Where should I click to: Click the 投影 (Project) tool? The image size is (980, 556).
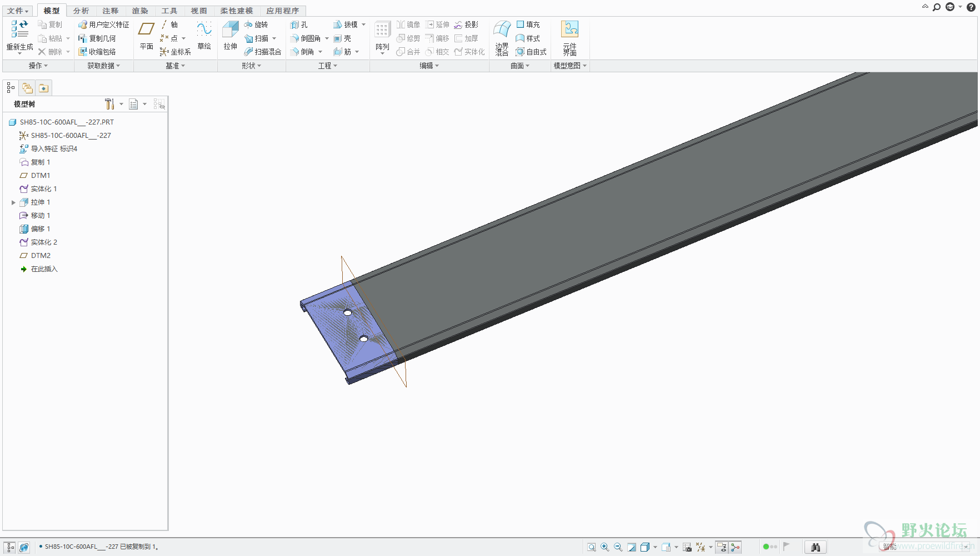(x=466, y=24)
